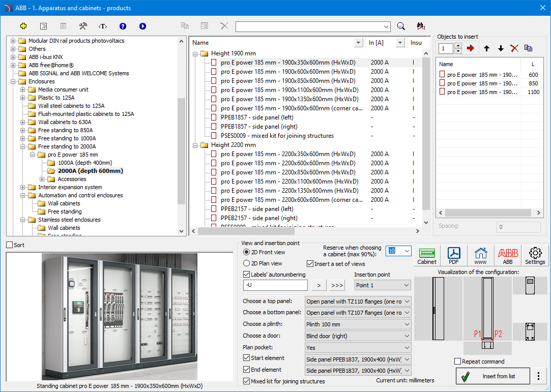
Task: Open the PDF documentation button
Action: (454, 256)
